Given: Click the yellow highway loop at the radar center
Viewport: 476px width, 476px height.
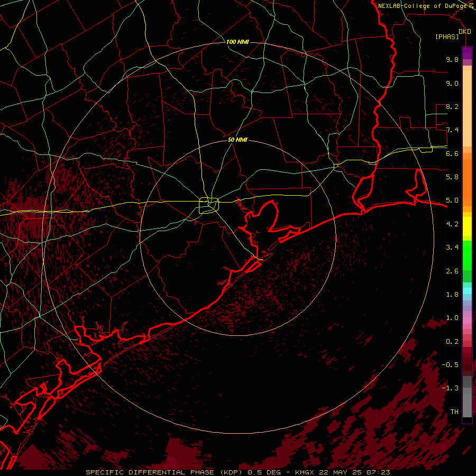Looking at the screenshot, I should click(209, 206).
